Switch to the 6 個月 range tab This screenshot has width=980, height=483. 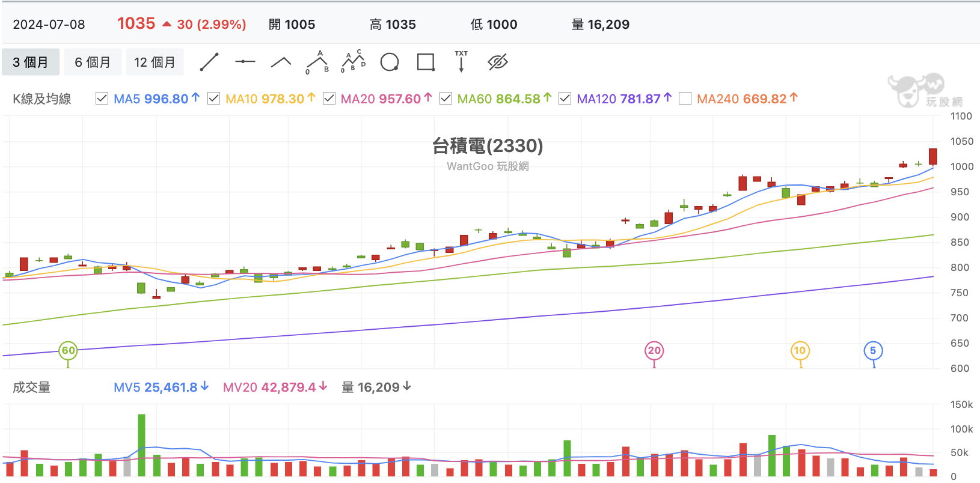click(x=93, y=62)
